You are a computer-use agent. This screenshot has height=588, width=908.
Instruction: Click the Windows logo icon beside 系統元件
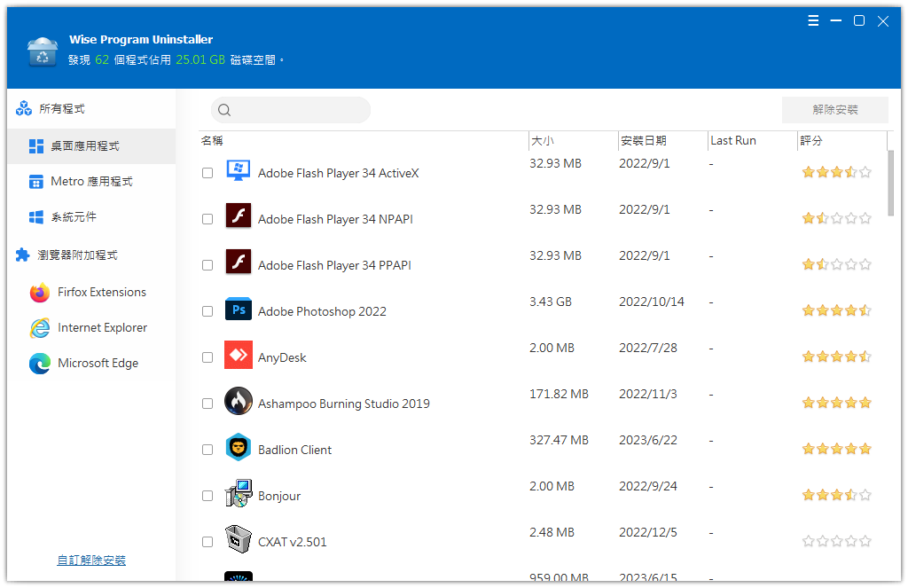(35, 217)
